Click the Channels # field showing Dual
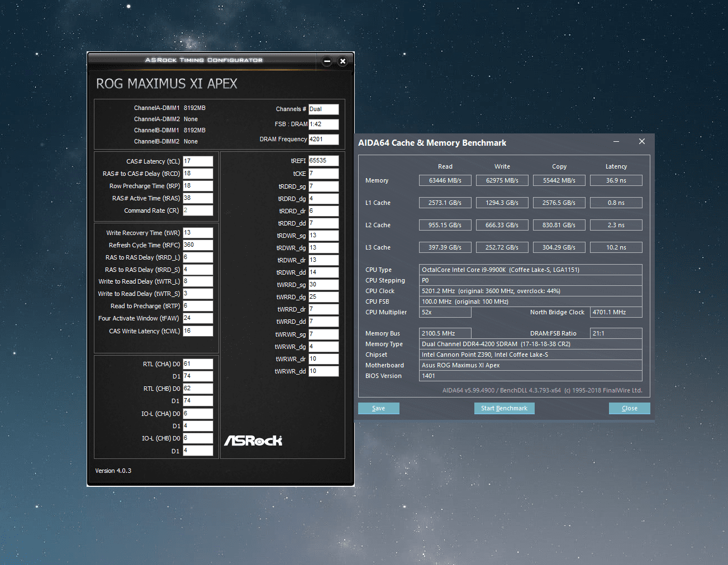This screenshot has width=728, height=565. (323, 109)
